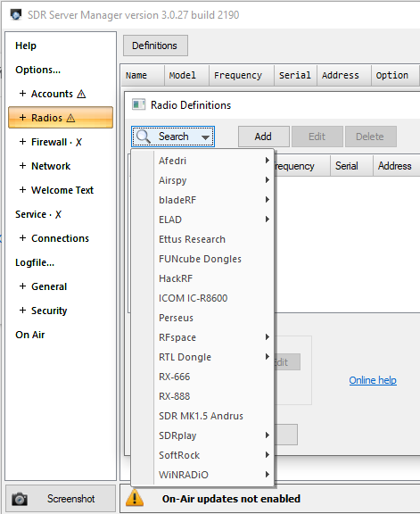The height and width of the screenshot is (514, 420).
Task: Open Options... in the sidebar
Action: tap(37, 70)
